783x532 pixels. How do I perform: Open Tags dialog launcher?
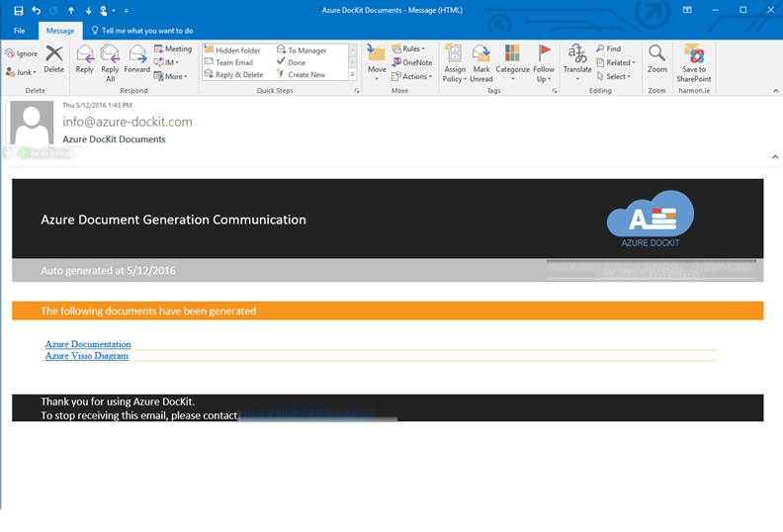click(555, 91)
